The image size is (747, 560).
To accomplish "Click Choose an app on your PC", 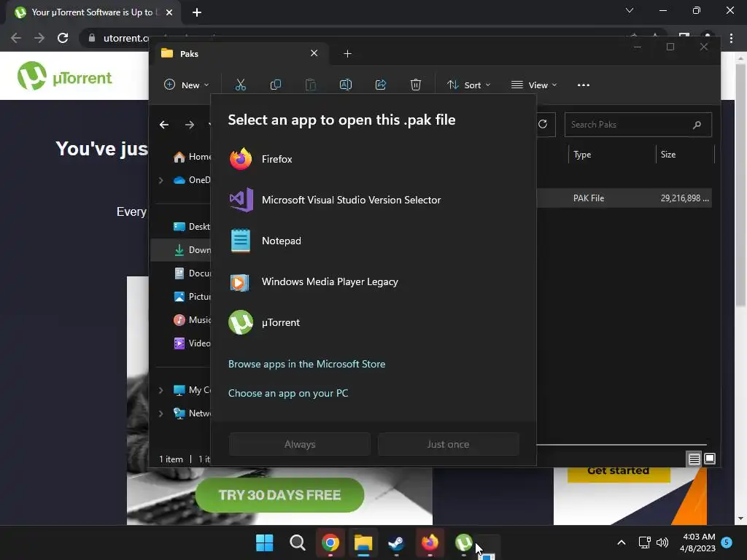I will click(x=288, y=393).
